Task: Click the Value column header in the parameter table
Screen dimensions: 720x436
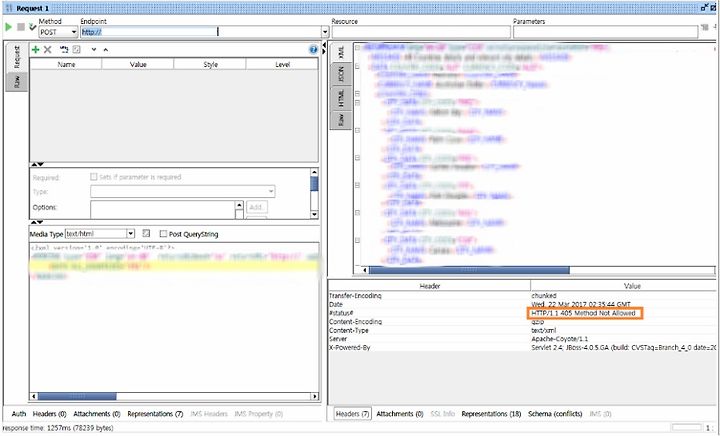Action: tap(138, 64)
